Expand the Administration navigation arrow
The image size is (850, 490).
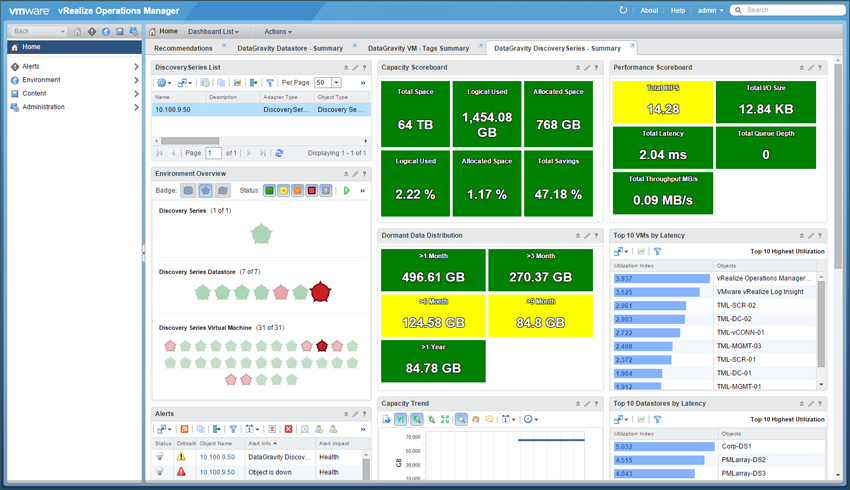136,107
